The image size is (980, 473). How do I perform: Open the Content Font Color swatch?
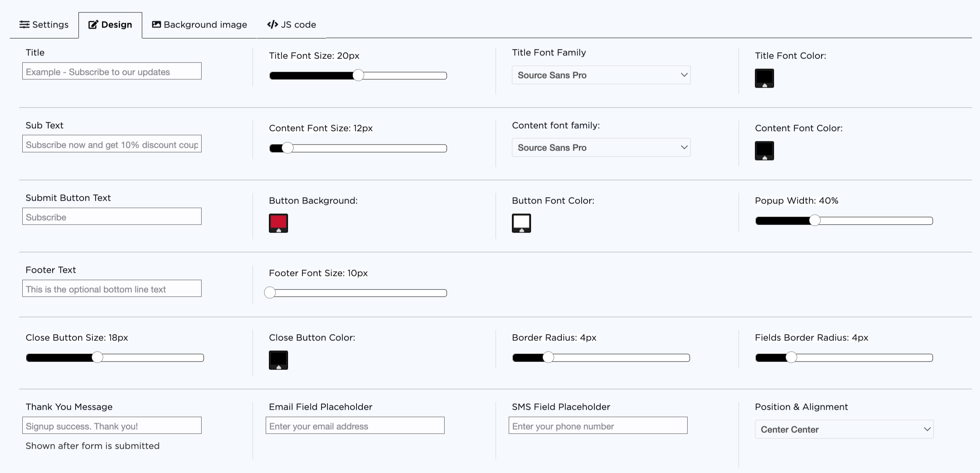pos(764,151)
